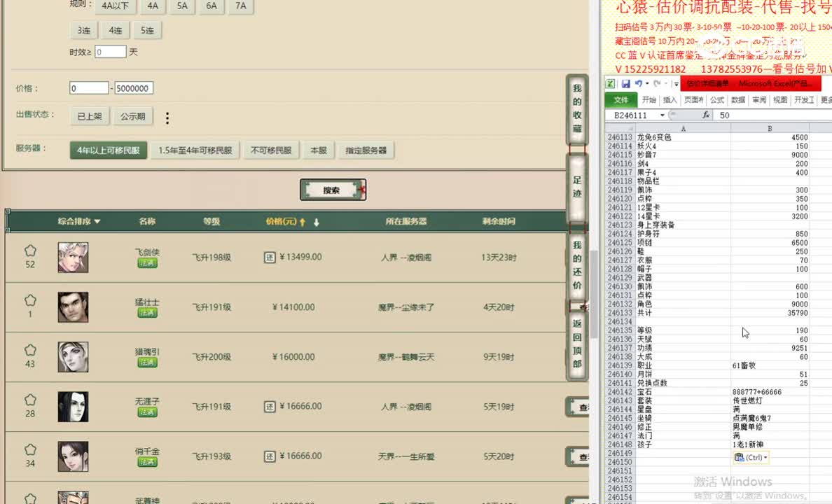Toggle the 5A rule filter
This screenshot has width=832, height=504.
(x=182, y=6)
